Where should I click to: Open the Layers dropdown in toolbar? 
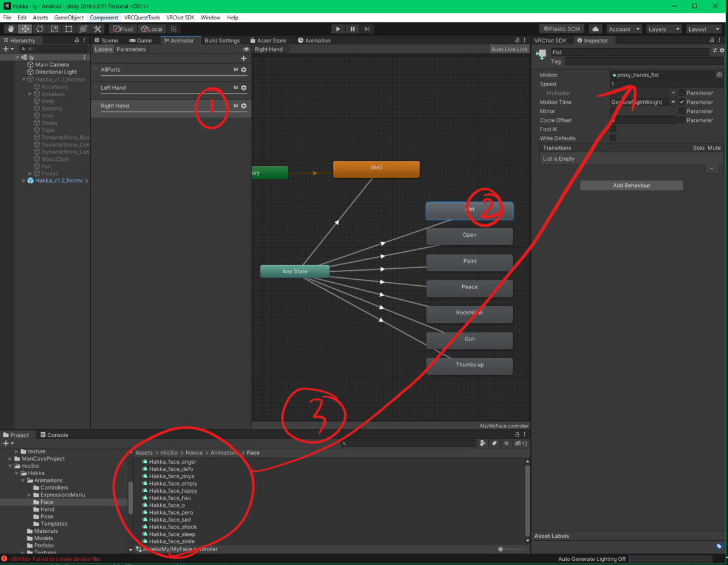[664, 29]
